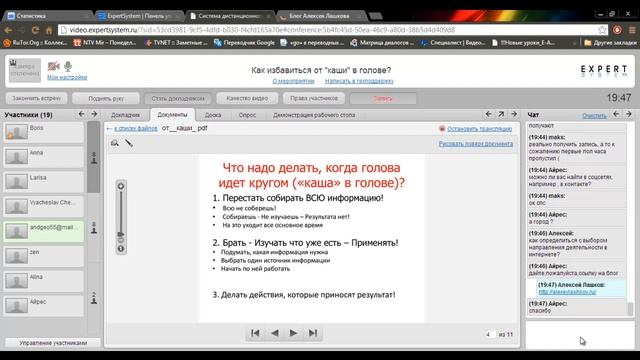The width and height of the screenshot is (640, 360).
Task: Open the 'Демонстрация рабочего стола' tab
Action: [x=314, y=115]
